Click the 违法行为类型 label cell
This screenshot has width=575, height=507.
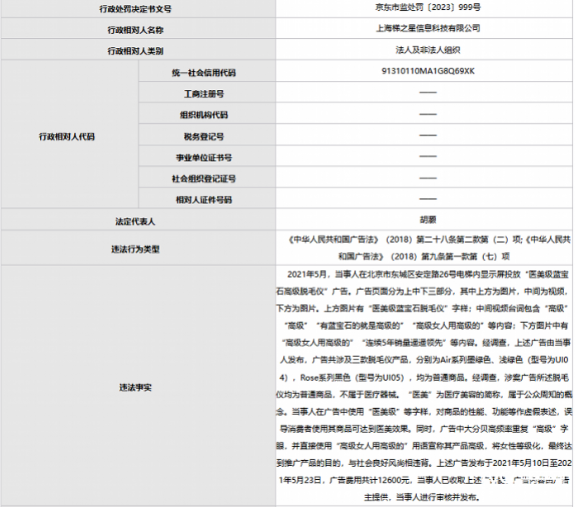[x=135, y=250]
